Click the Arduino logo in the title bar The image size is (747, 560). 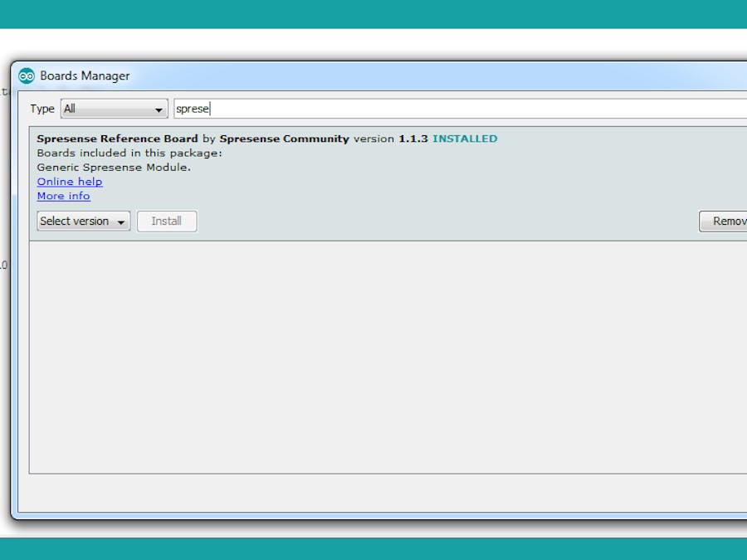tap(27, 75)
